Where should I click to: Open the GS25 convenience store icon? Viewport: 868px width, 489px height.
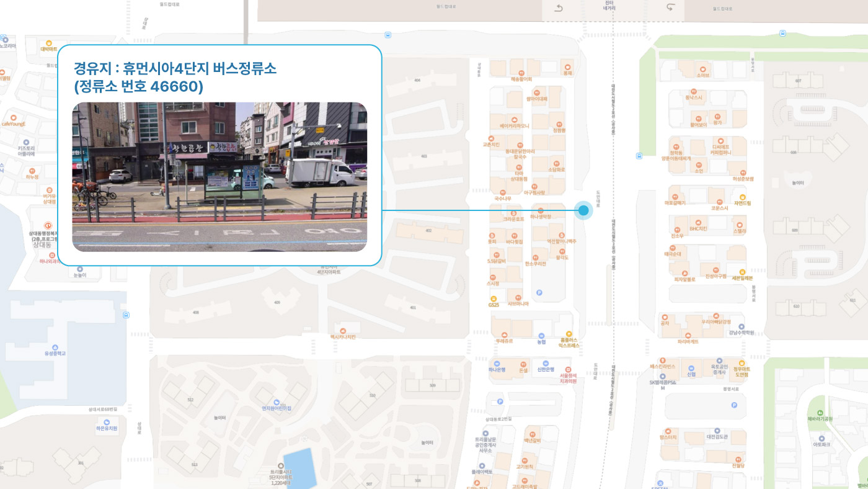point(494,298)
